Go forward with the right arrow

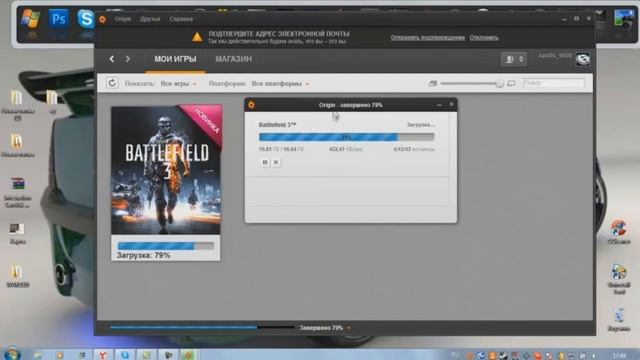[x=128, y=59]
